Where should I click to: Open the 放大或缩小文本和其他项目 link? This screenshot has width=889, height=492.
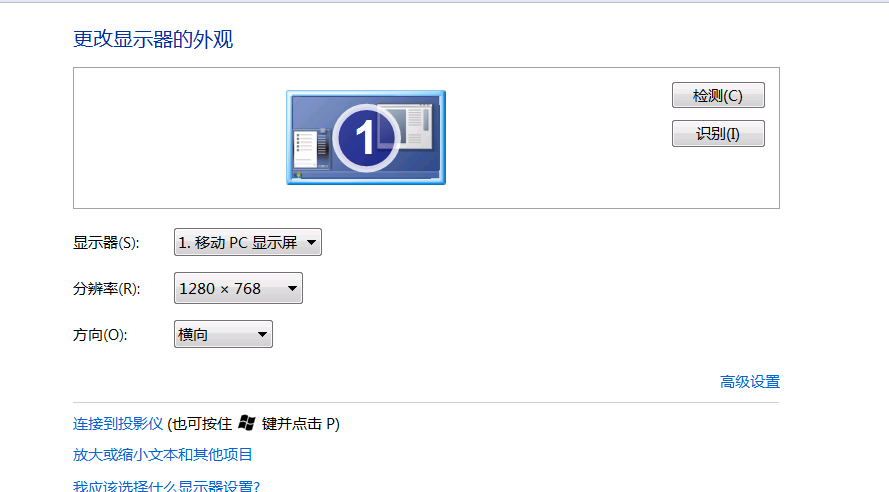click(163, 455)
